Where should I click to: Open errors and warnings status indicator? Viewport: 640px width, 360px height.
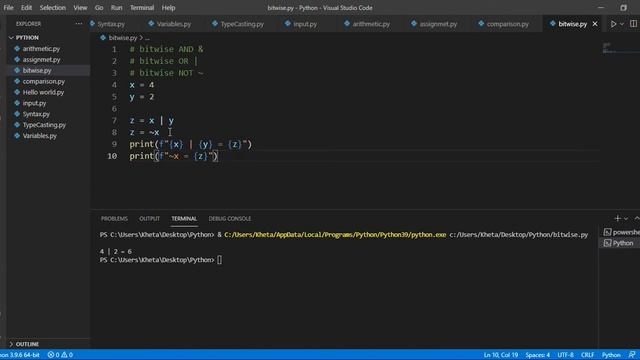point(60,355)
